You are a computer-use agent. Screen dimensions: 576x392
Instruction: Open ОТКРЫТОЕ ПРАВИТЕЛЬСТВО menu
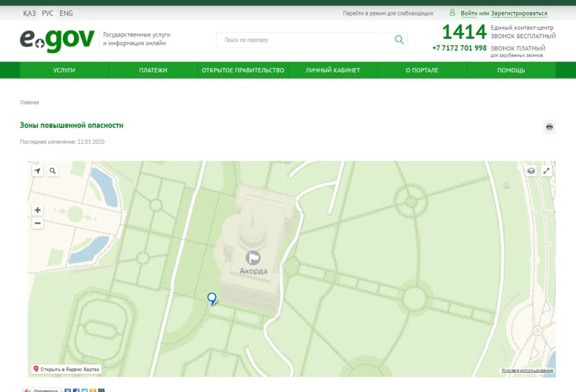point(243,70)
